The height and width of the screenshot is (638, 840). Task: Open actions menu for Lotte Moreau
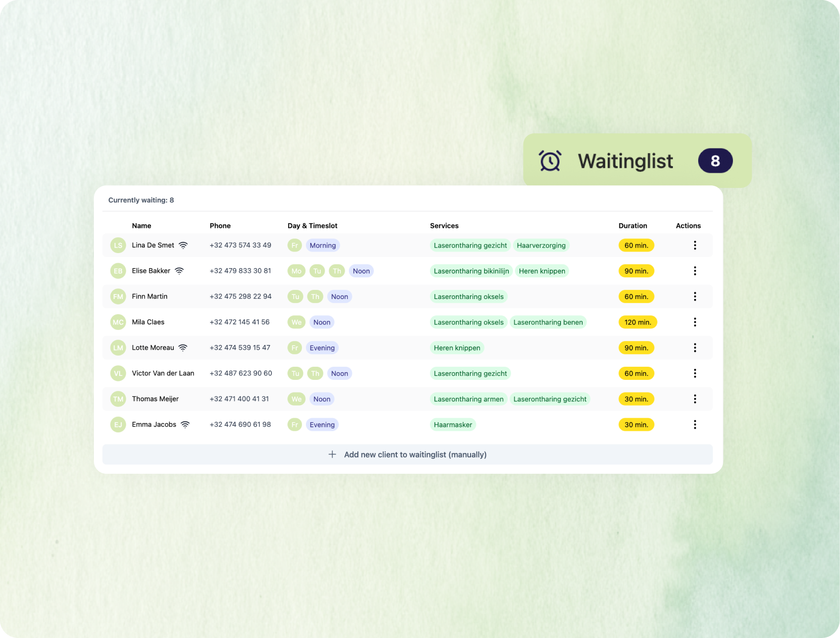695,348
